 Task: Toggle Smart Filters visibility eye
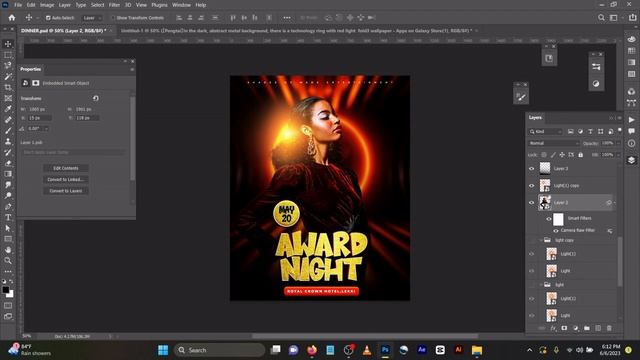click(x=549, y=219)
